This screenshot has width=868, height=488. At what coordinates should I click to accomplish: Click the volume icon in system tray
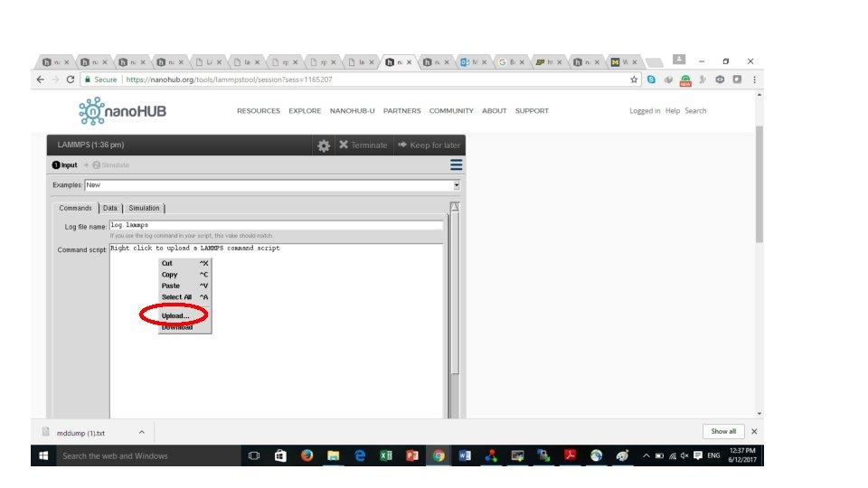pyautogui.click(x=684, y=455)
